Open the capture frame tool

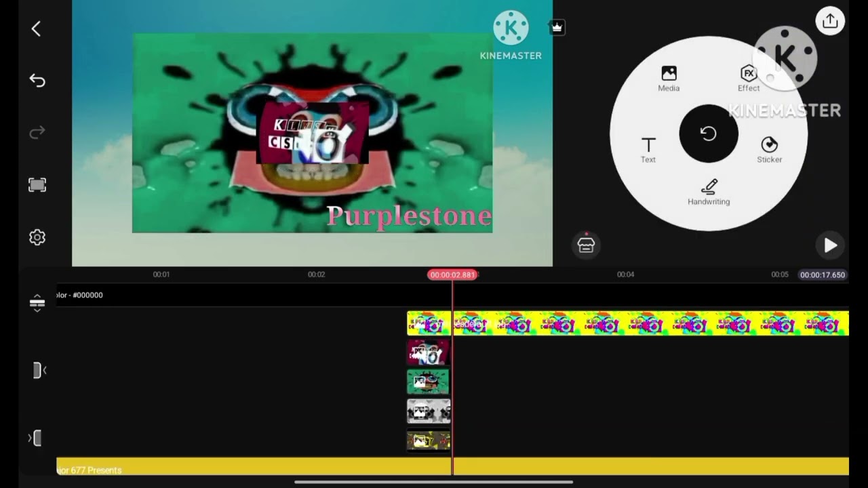click(37, 185)
